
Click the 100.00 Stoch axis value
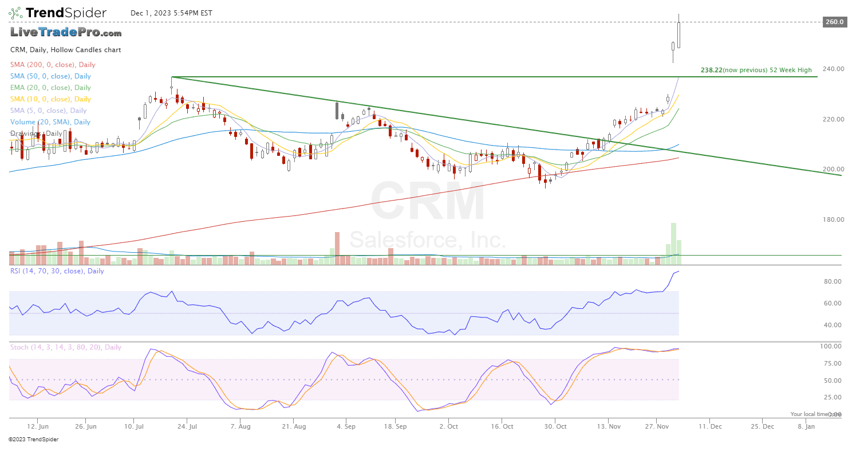click(x=831, y=346)
